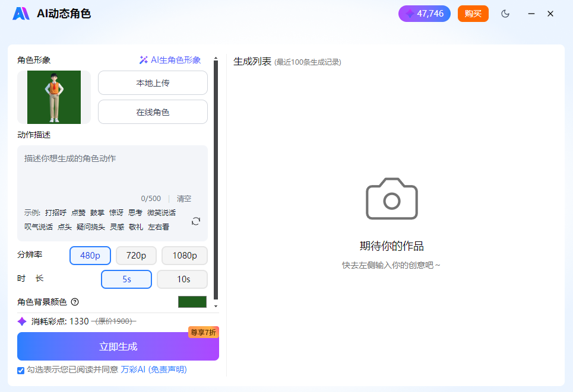Browse online characters via 在线角色

(152, 111)
